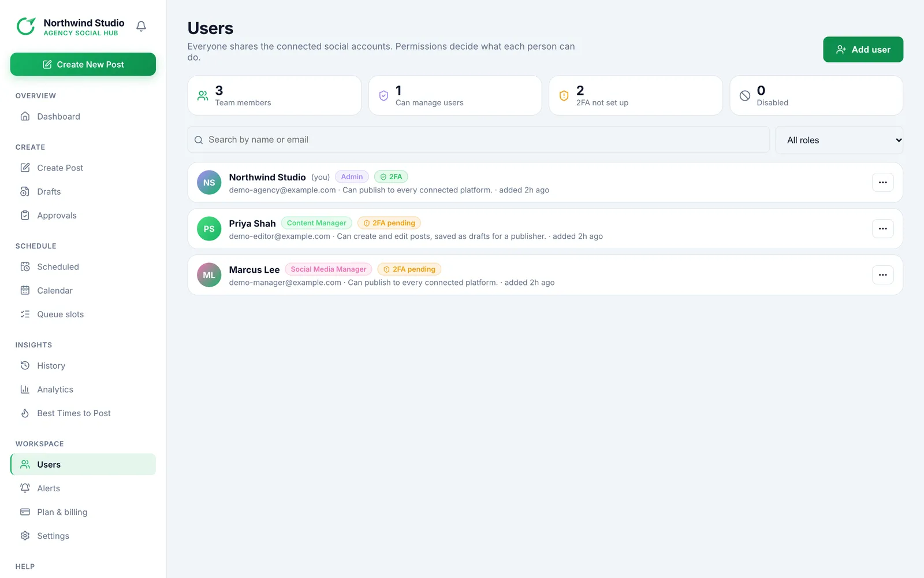Open notifications bell in sidebar header
Image resolution: width=924 pixels, height=578 pixels.
(141, 27)
